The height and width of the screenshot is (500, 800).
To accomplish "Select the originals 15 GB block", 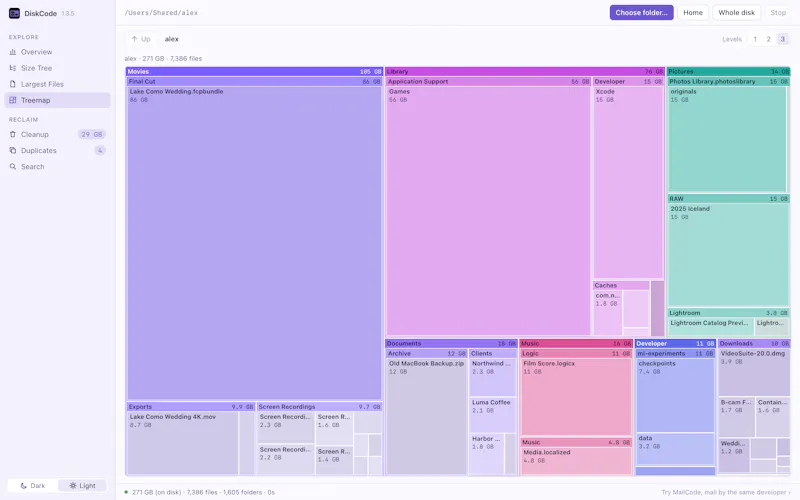I will [x=728, y=139].
